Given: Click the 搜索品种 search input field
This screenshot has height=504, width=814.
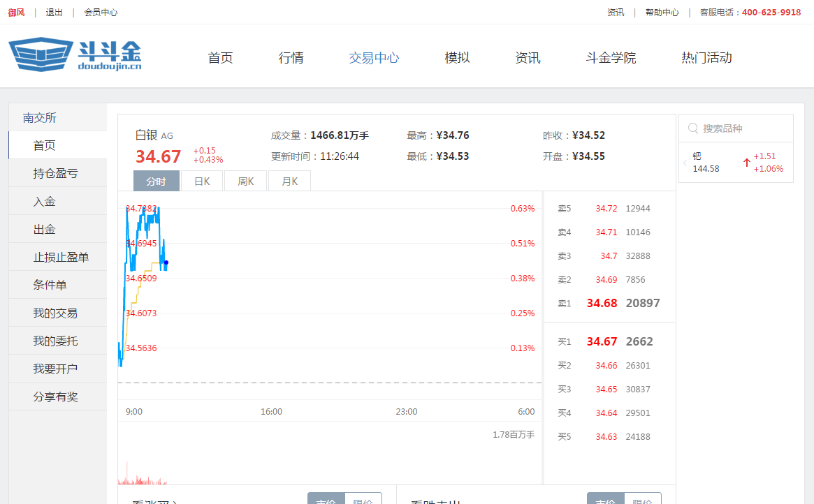Looking at the screenshot, I should pyautogui.click(x=734, y=128).
